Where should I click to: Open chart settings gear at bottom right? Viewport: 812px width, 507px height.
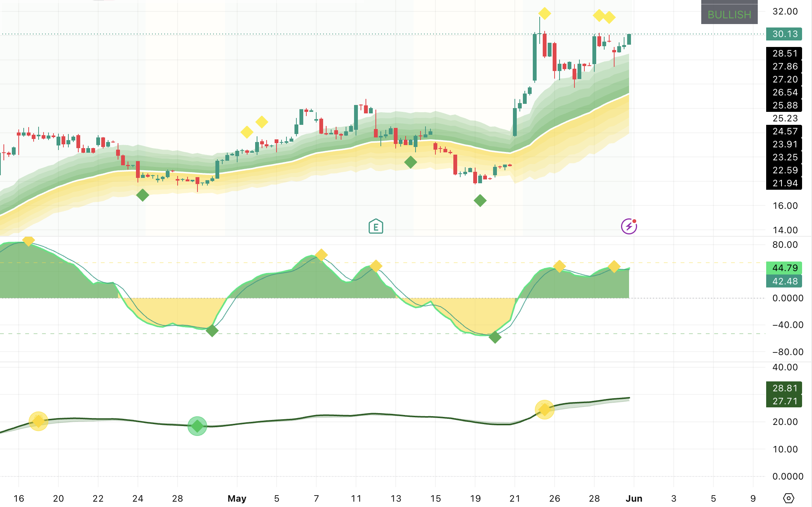click(x=788, y=498)
